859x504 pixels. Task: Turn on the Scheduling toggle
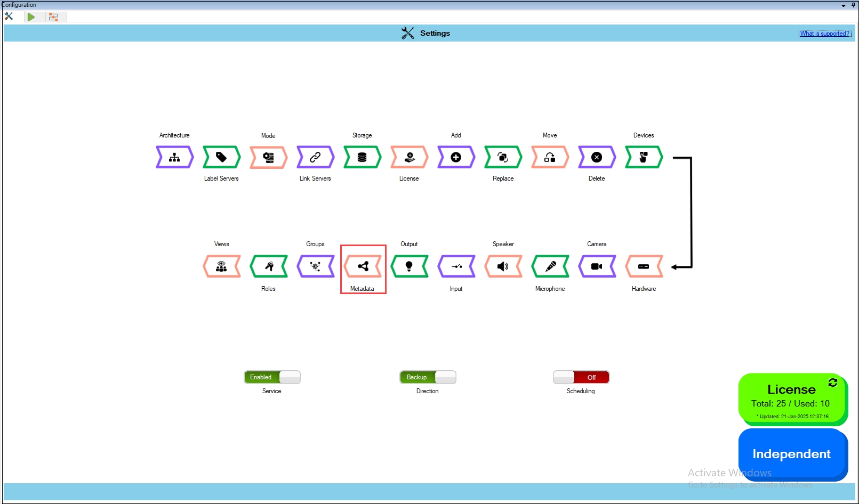pyautogui.click(x=581, y=377)
